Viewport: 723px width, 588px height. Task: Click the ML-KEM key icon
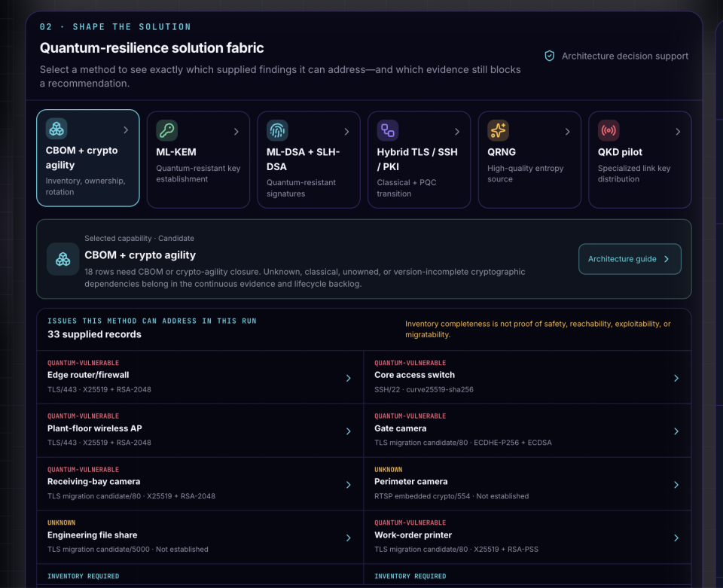point(167,130)
